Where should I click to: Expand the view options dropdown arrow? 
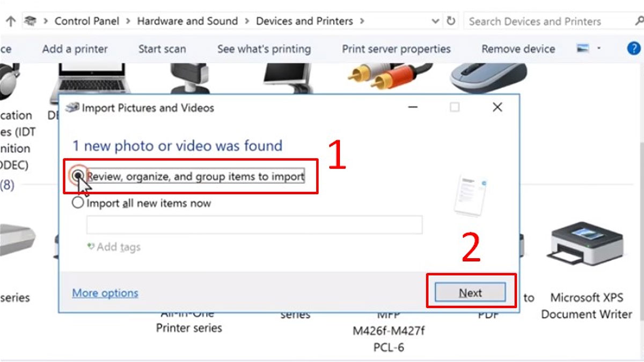coord(599,49)
